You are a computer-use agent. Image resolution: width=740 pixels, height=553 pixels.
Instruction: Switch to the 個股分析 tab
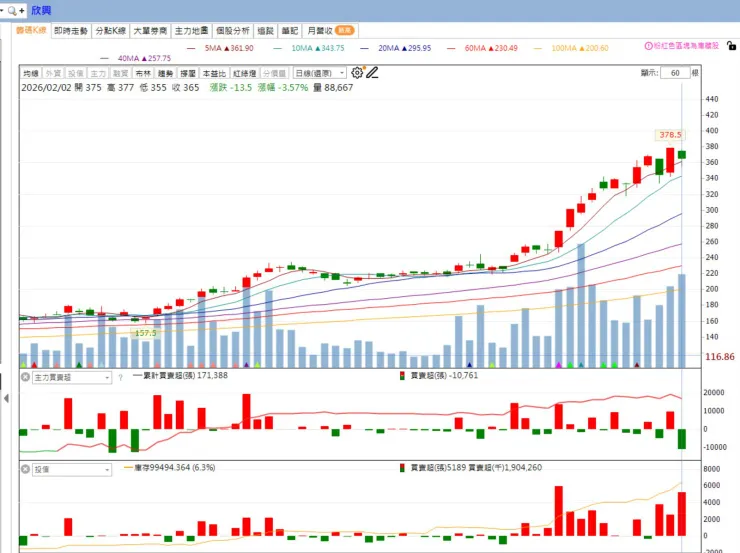(x=233, y=31)
